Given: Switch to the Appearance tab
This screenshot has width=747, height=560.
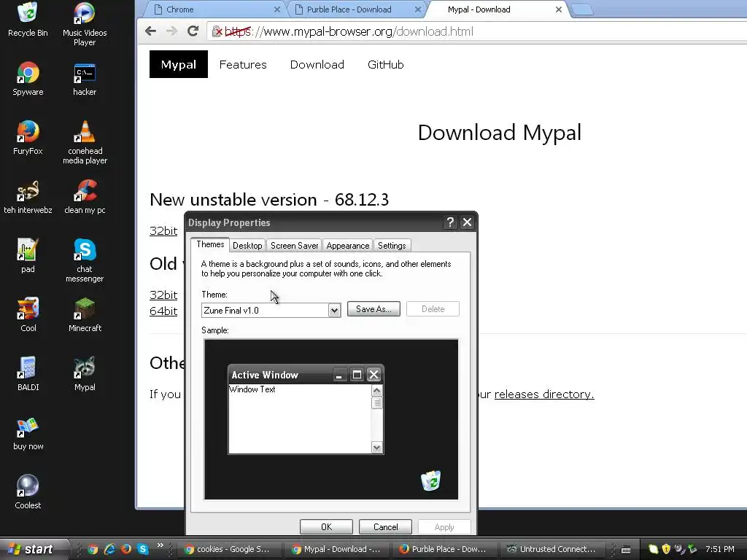Looking at the screenshot, I should pyautogui.click(x=348, y=245).
